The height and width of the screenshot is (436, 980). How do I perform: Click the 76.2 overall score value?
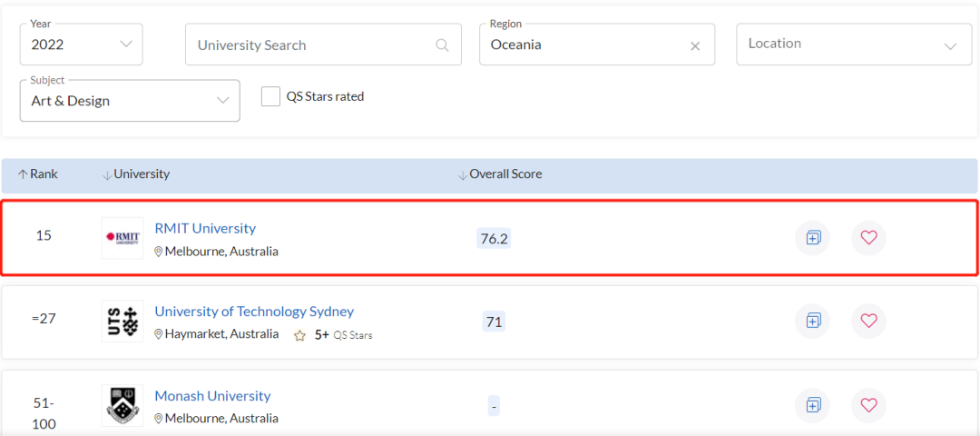(x=494, y=238)
